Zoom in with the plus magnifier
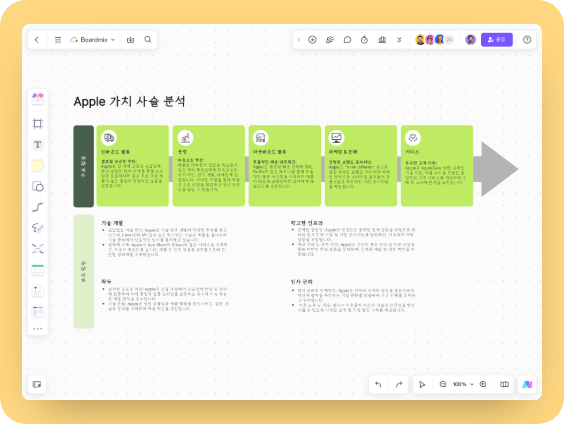 [x=483, y=384]
